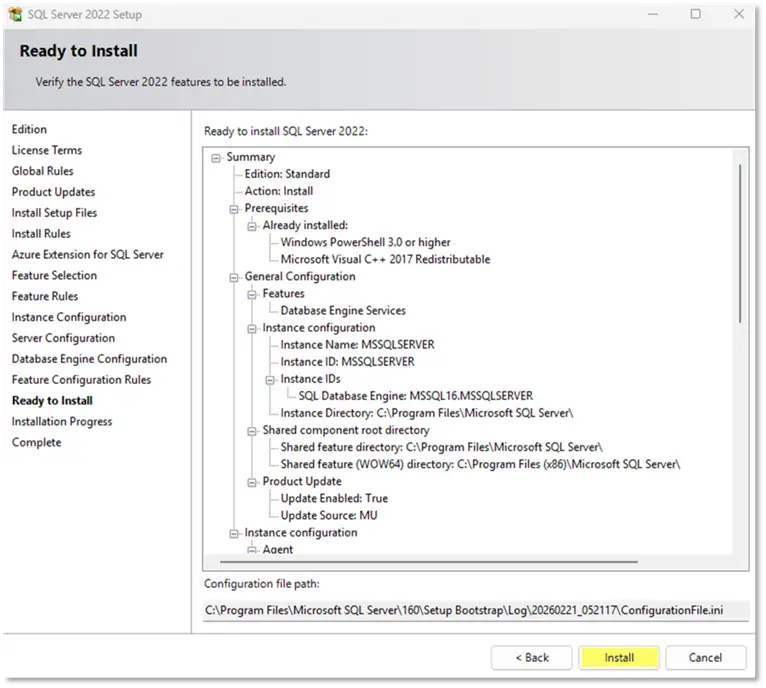Click the horizontal scrollbar of summary tree

[x=429, y=562]
